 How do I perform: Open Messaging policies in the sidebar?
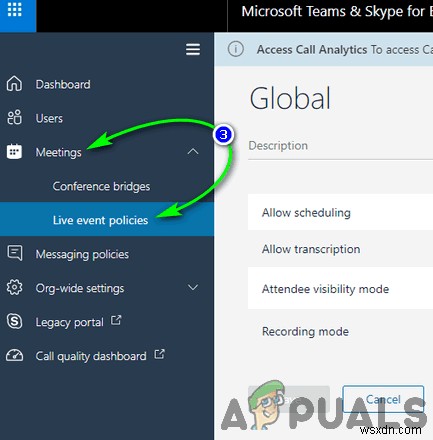point(82,254)
